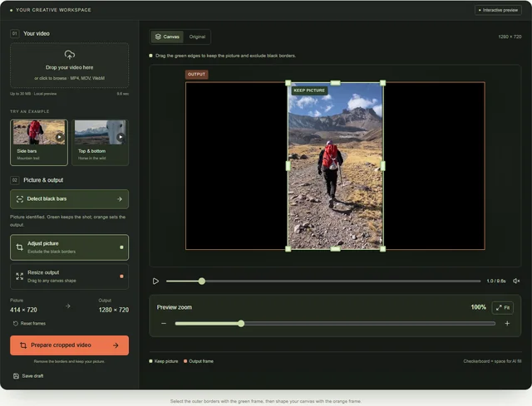532x406 pixels.
Task: Click the KEEP PICTURE label
Action: 309,90
